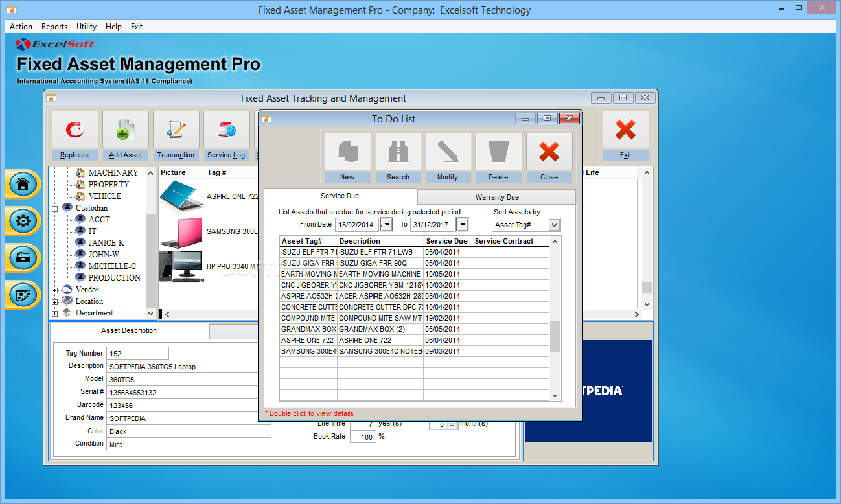Click the New icon in To Do List
The image size is (841, 504).
coord(348,152)
